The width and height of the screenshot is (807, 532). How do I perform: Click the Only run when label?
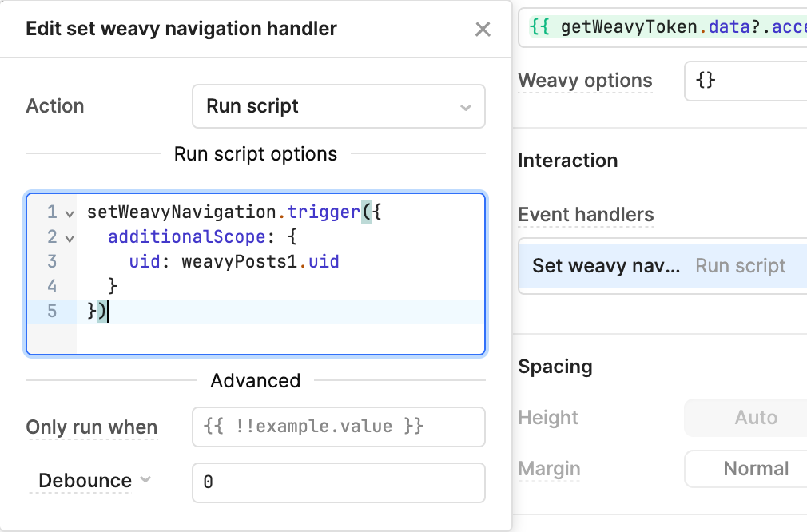pyautogui.click(x=92, y=427)
